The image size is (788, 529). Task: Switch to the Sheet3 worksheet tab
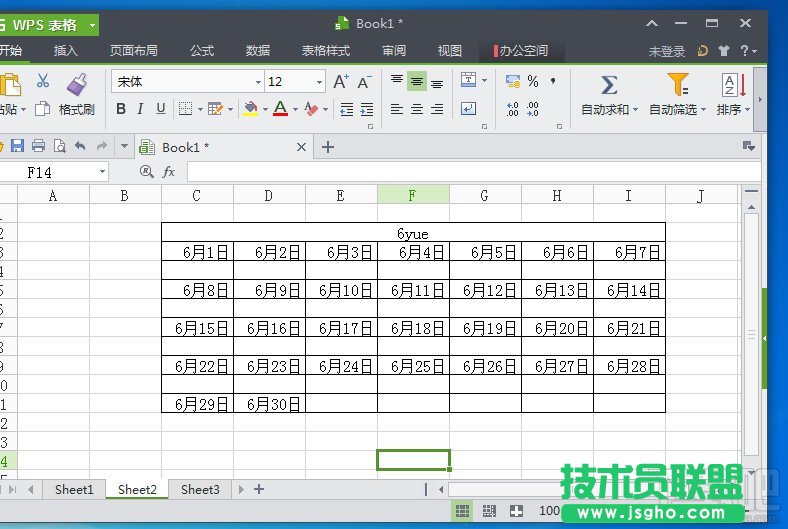tap(200, 489)
